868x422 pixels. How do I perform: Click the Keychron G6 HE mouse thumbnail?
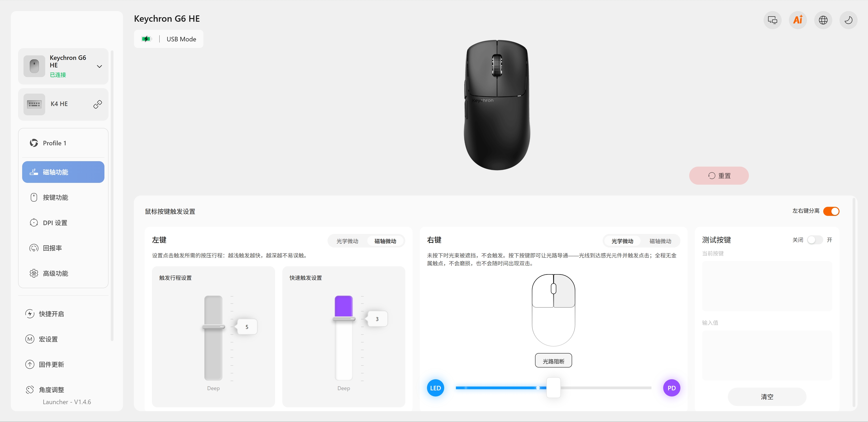(34, 66)
